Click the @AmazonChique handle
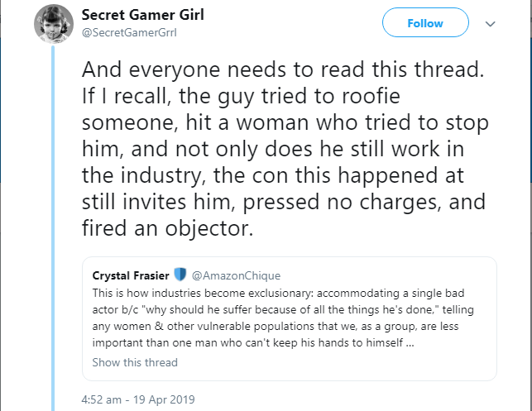The height and width of the screenshot is (411, 532). pyautogui.click(x=236, y=275)
